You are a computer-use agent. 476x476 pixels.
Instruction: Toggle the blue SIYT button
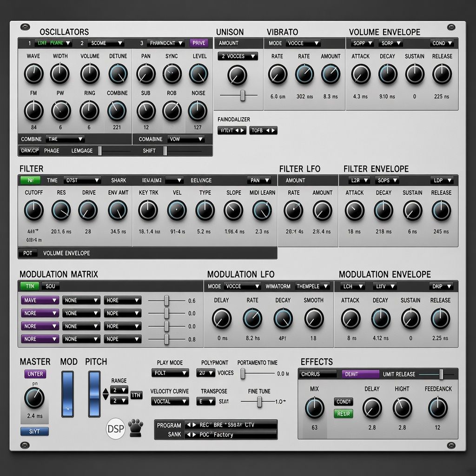(x=34, y=431)
